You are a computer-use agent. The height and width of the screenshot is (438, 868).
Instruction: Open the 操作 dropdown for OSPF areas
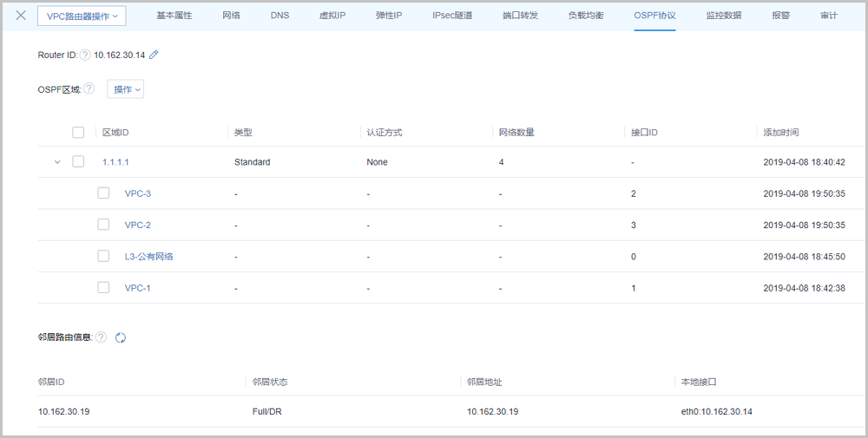click(125, 89)
